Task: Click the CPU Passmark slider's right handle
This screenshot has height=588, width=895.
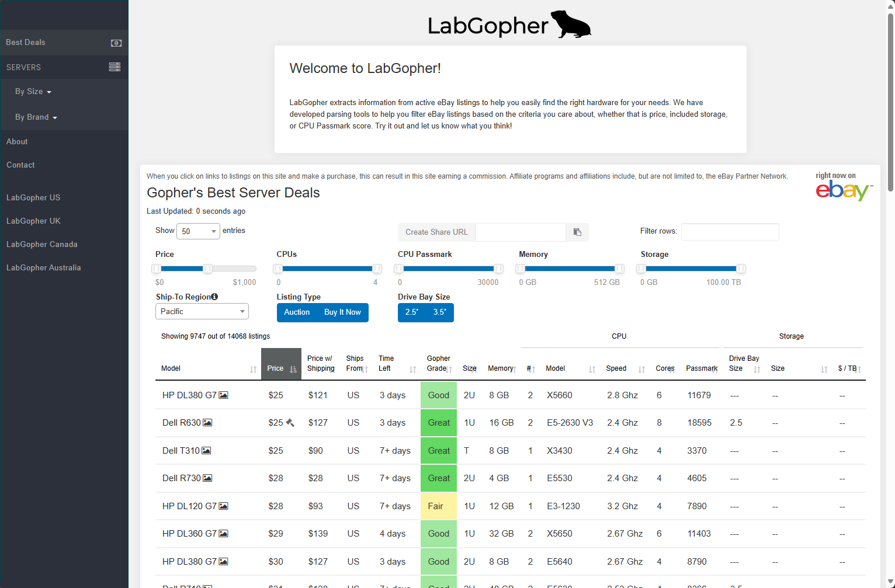Action: (x=498, y=269)
